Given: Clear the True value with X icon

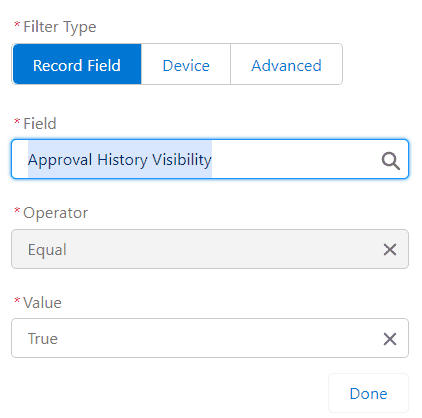Looking at the screenshot, I should pyautogui.click(x=390, y=339).
